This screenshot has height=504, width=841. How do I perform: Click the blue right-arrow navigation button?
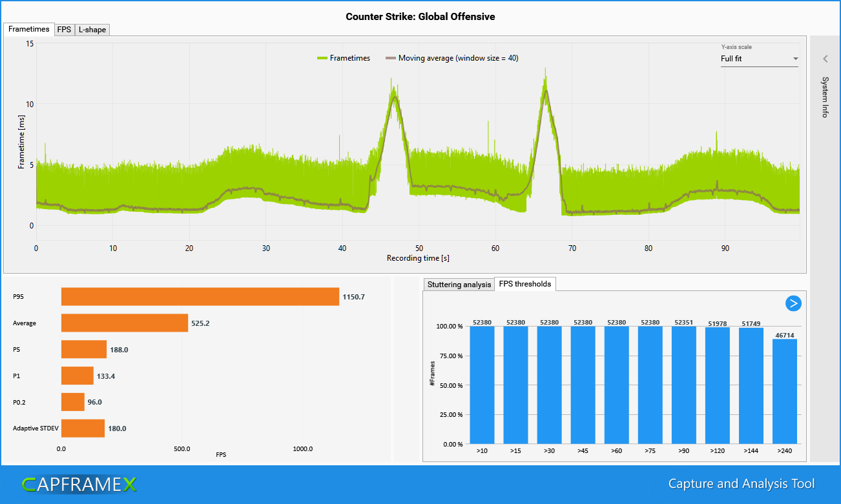point(793,303)
